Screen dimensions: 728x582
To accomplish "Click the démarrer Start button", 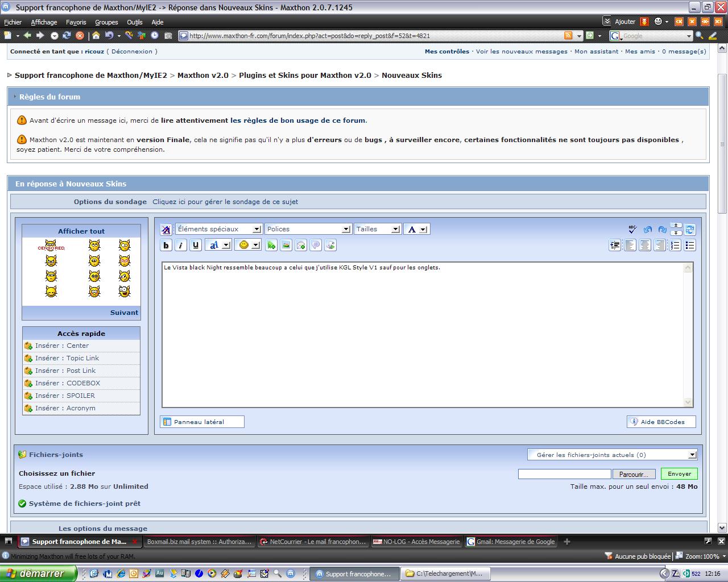I will point(38,573).
